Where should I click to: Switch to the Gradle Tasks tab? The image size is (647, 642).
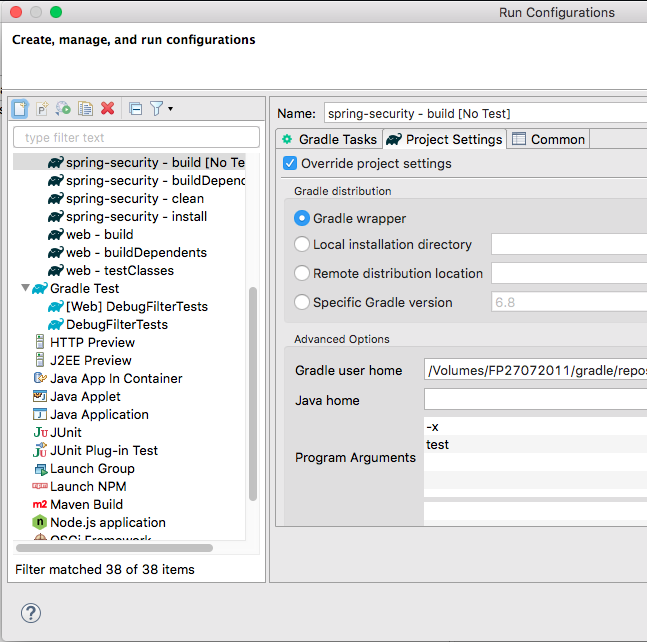(x=329, y=139)
